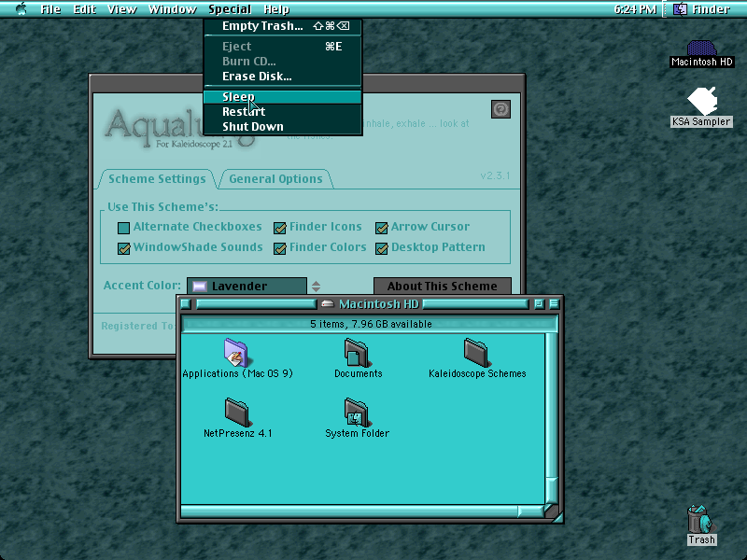Choose Empty Trash from Special menu

[283, 26]
